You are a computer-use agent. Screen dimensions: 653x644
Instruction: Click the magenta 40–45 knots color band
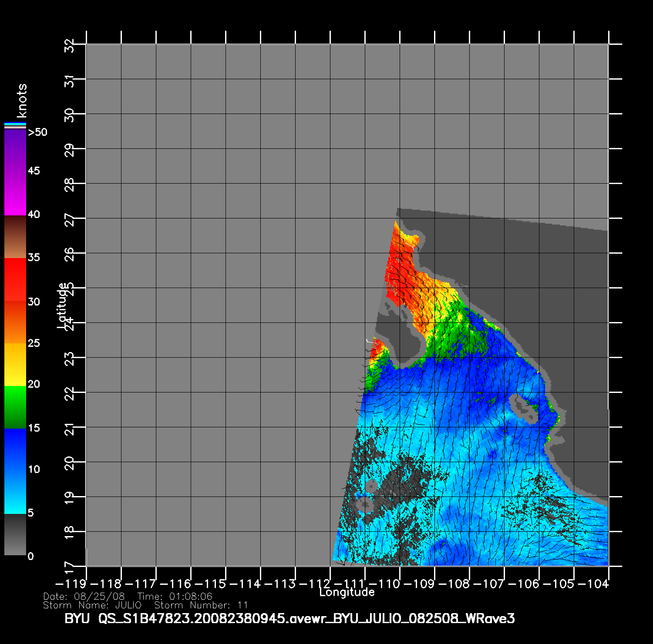15,193
